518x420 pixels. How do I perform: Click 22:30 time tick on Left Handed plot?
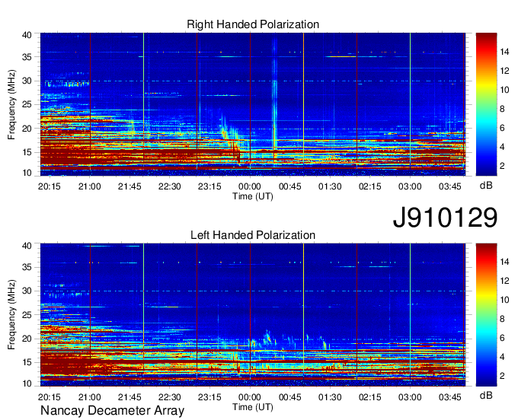click(x=169, y=397)
